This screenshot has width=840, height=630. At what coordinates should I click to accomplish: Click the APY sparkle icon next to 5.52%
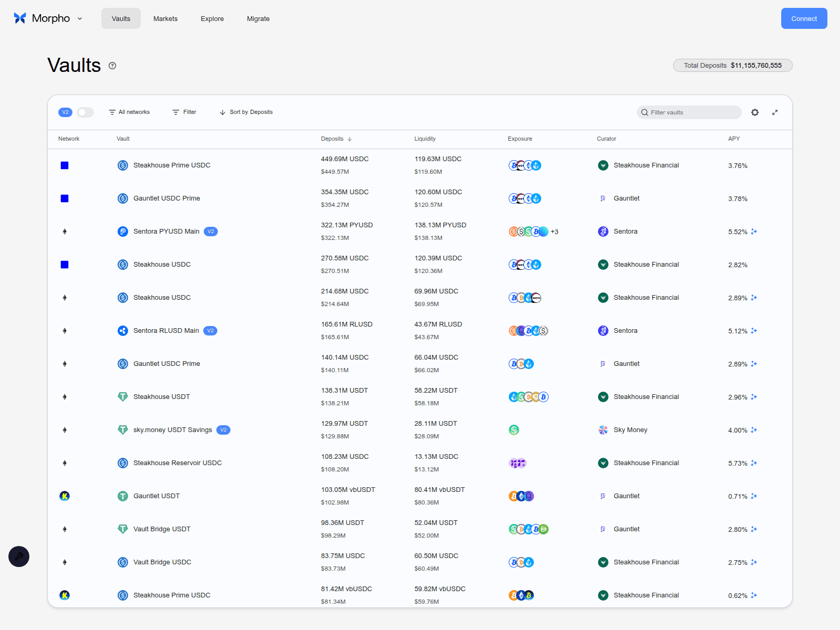(x=754, y=232)
